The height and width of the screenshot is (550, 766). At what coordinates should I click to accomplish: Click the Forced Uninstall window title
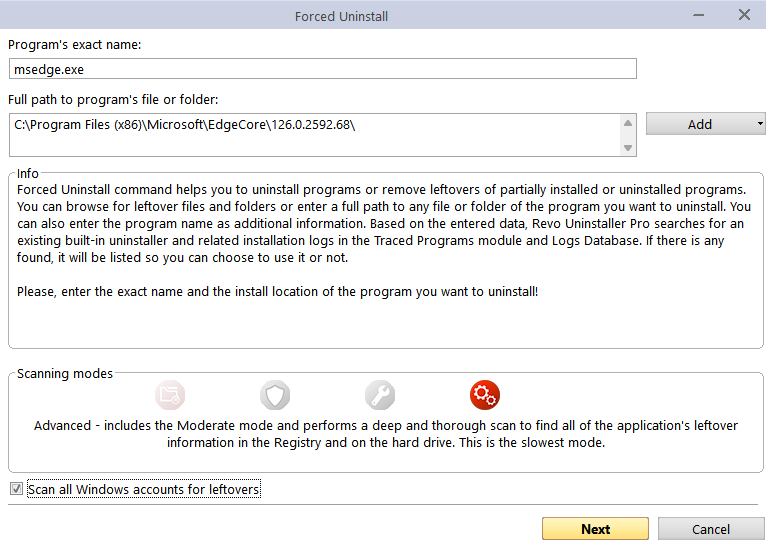click(341, 16)
